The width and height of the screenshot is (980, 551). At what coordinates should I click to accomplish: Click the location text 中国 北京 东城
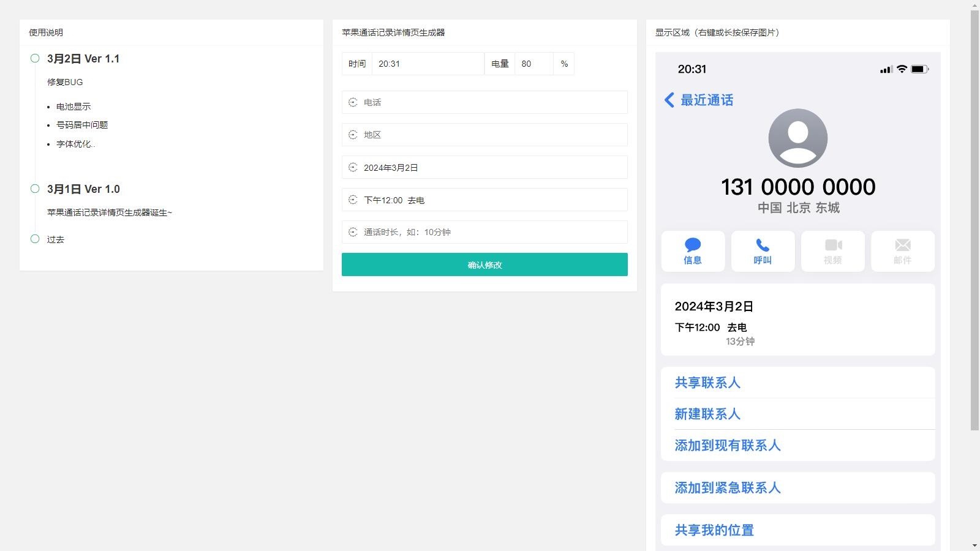(798, 208)
